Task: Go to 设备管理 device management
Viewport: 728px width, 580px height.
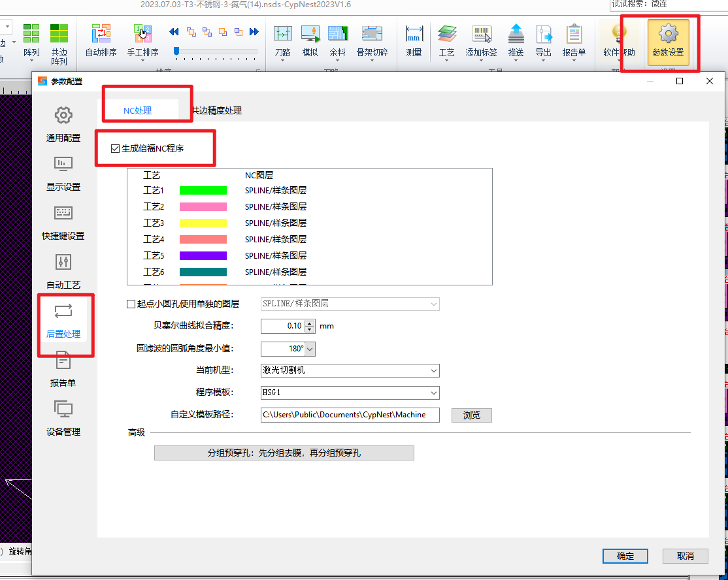Action: [63, 419]
